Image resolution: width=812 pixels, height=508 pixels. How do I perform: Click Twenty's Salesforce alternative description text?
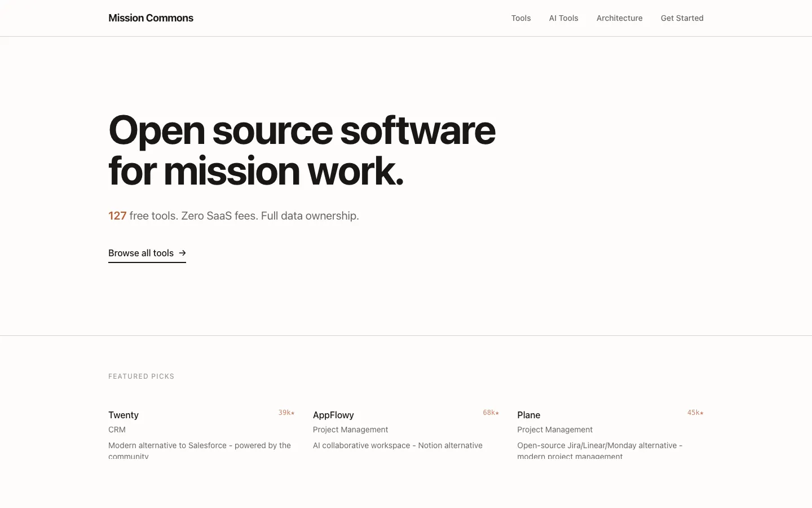point(200,445)
